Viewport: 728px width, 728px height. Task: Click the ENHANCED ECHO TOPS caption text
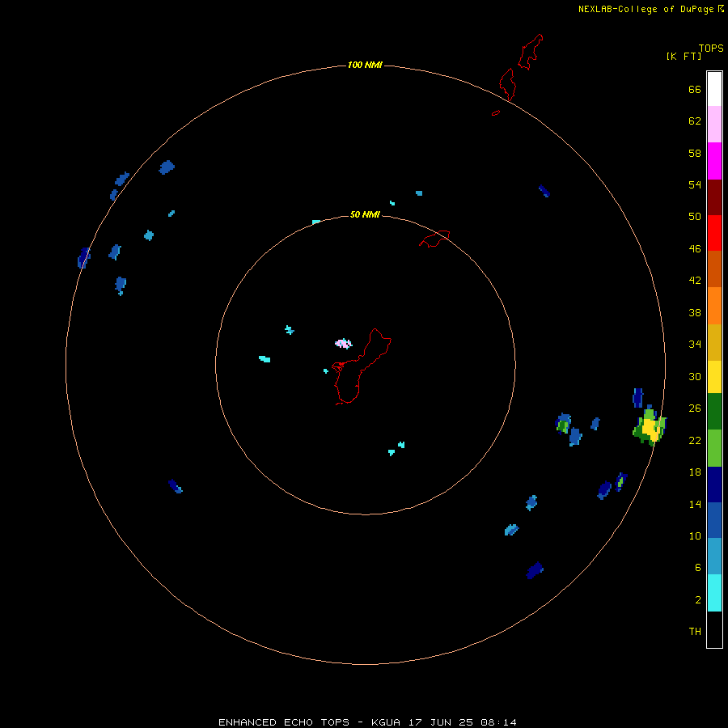coord(284,722)
